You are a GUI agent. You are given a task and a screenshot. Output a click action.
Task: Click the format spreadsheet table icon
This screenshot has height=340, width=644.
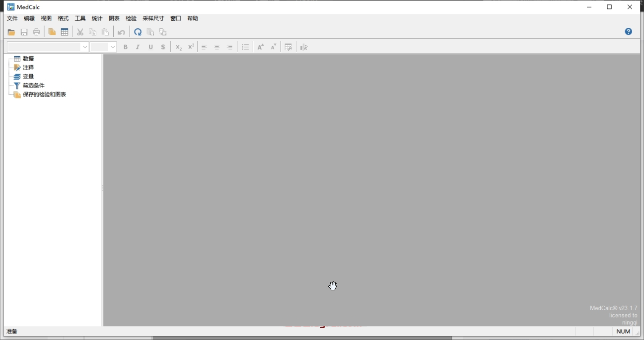288,47
